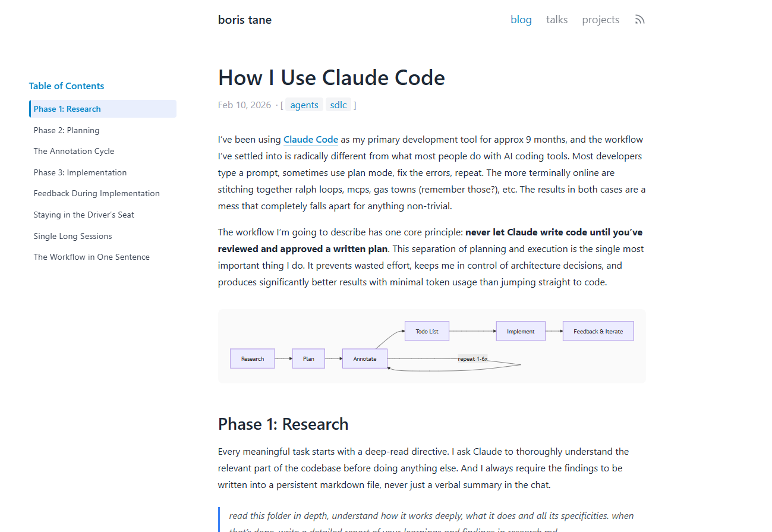The width and height of the screenshot is (772, 532).
Task: Jump to Phase 2: Planning section
Action: pyautogui.click(x=67, y=130)
